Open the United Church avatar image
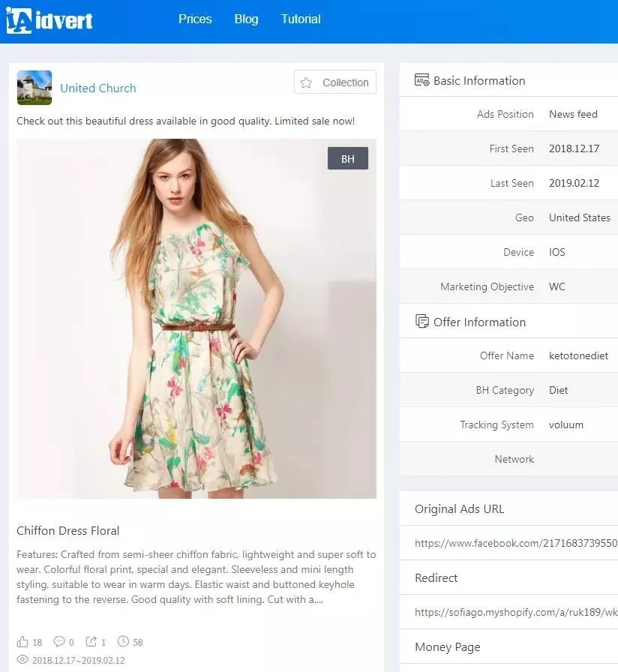Viewport: 618px width, 672px height. coord(34,88)
